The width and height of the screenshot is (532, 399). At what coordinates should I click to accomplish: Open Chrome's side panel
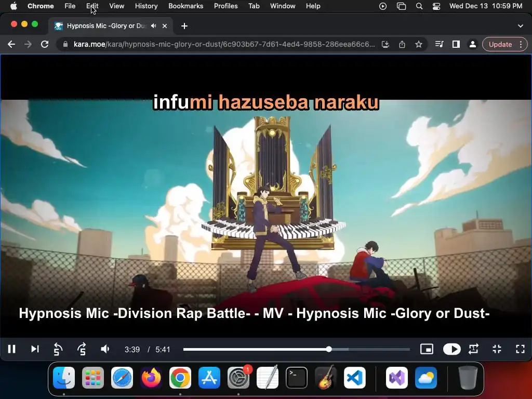pos(456,45)
